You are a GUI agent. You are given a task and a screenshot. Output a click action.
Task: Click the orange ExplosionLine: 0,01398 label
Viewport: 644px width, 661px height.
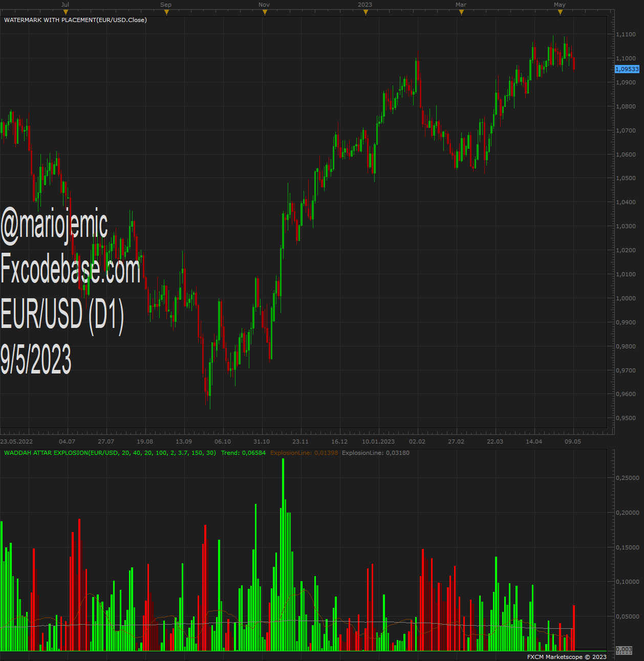point(304,453)
